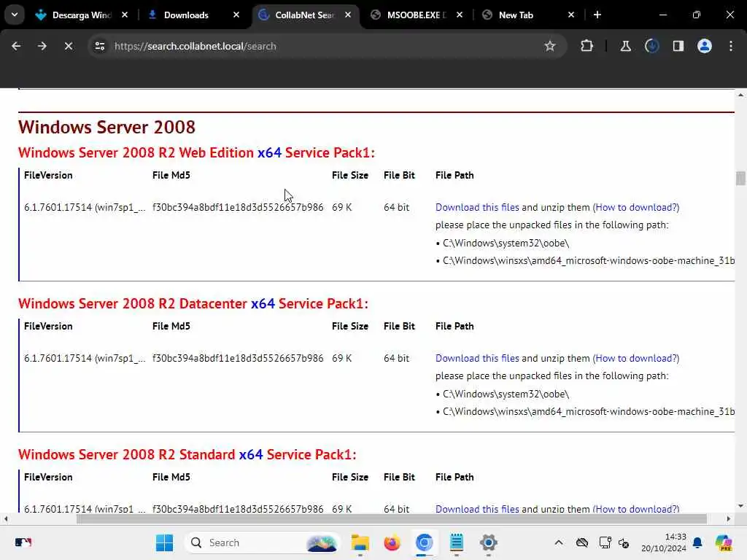Open How to download link for Standard
Viewport: 747px width, 560px height.
(x=636, y=508)
